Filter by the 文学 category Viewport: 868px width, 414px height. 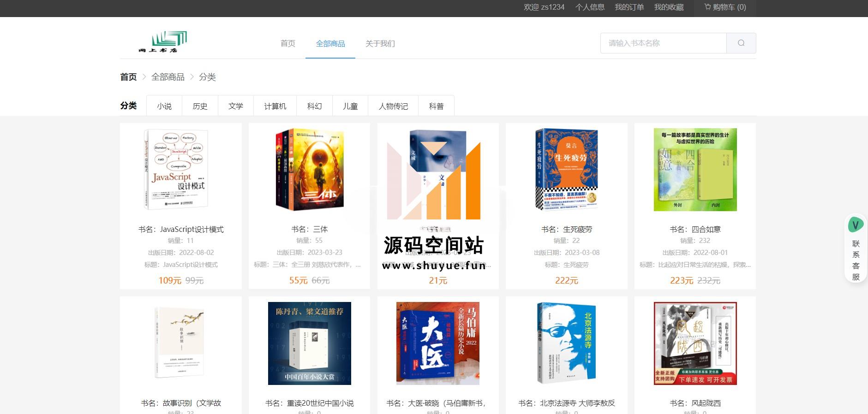(236, 106)
